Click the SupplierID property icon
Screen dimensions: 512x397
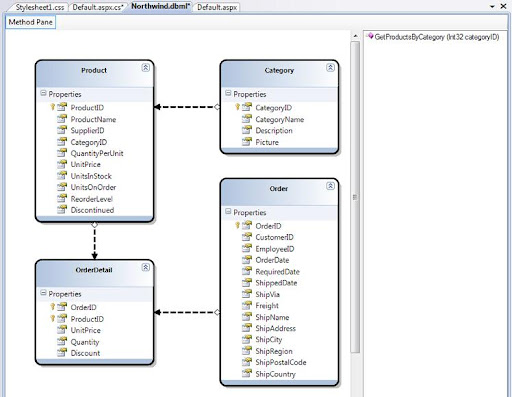click(x=62, y=130)
